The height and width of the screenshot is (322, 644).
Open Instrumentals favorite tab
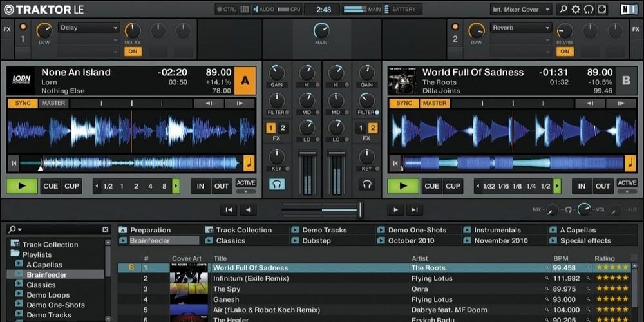pos(497,230)
